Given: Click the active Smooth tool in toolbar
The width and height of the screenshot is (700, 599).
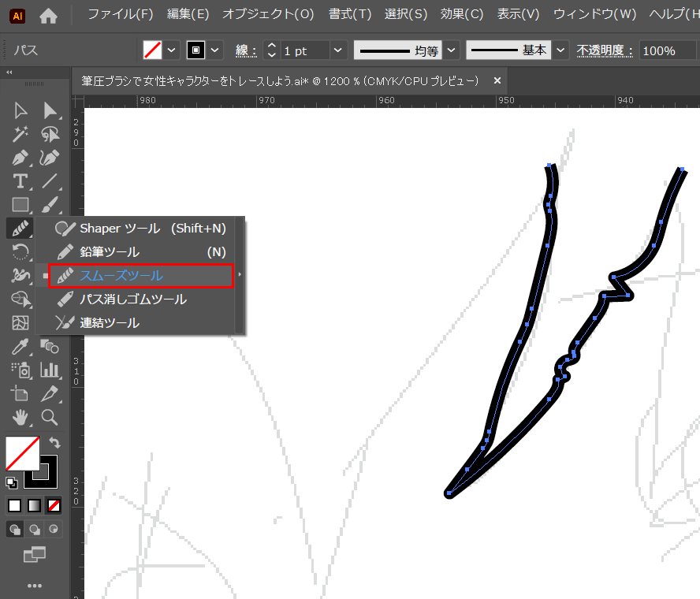Looking at the screenshot, I should click(x=20, y=229).
